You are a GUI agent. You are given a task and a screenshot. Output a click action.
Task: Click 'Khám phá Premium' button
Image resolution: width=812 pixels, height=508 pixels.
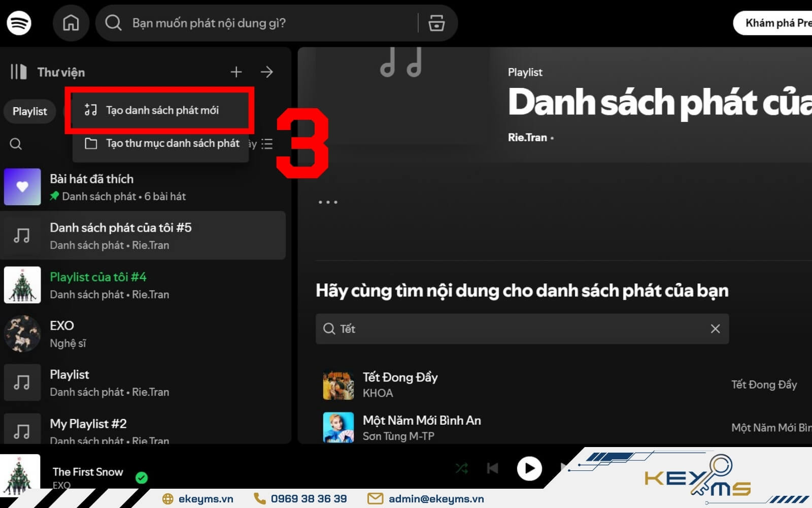[x=773, y=23]
